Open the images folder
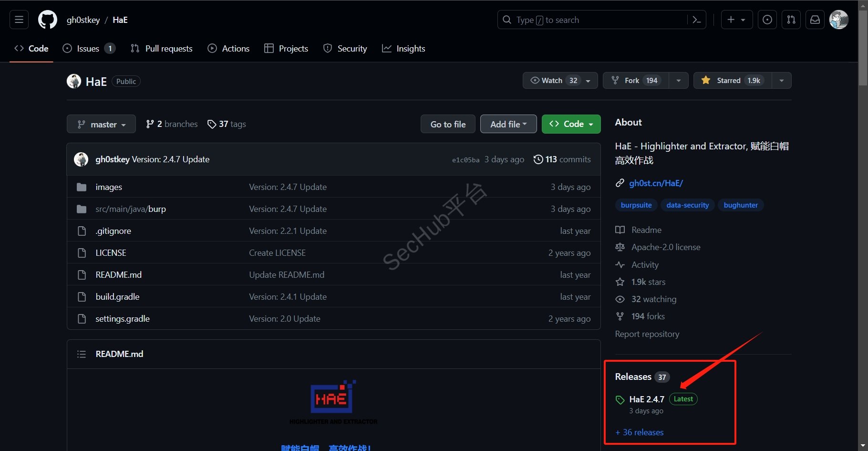The width and height of the screenshot is (868, 451). coord(109,187)
